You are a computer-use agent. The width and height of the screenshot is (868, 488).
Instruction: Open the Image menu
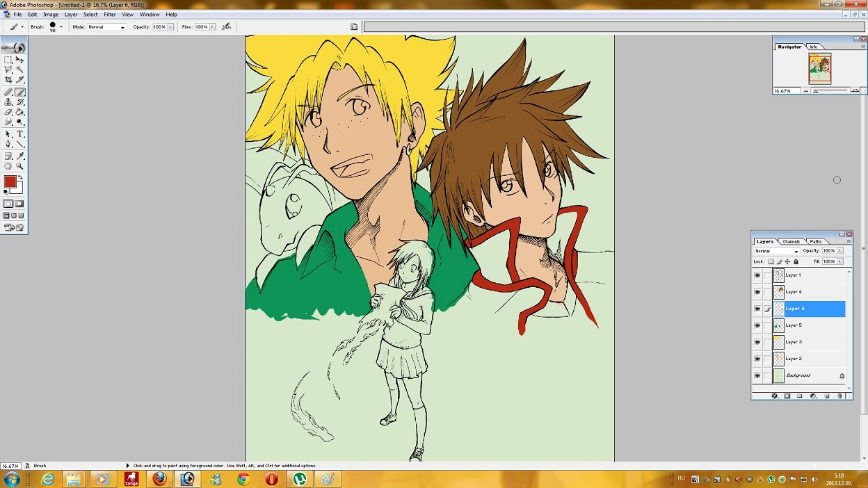(x=51, y=14)
